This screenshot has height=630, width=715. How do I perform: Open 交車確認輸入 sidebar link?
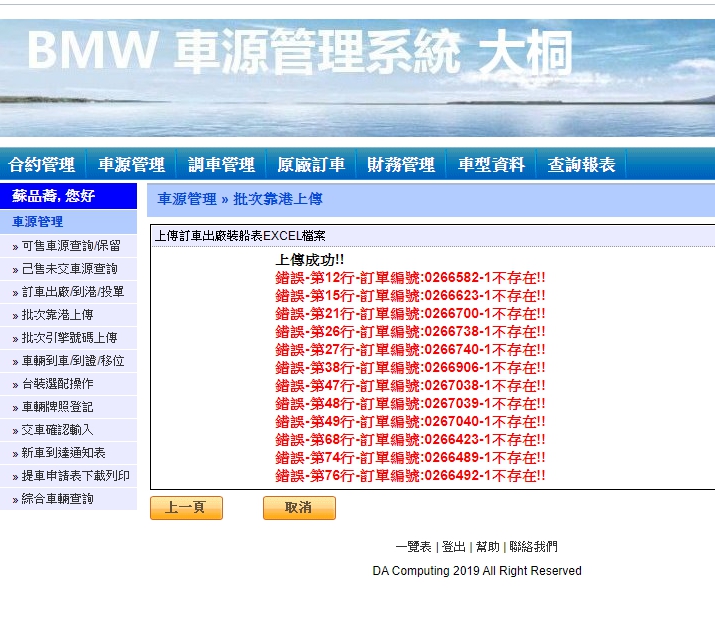[57, 430]
